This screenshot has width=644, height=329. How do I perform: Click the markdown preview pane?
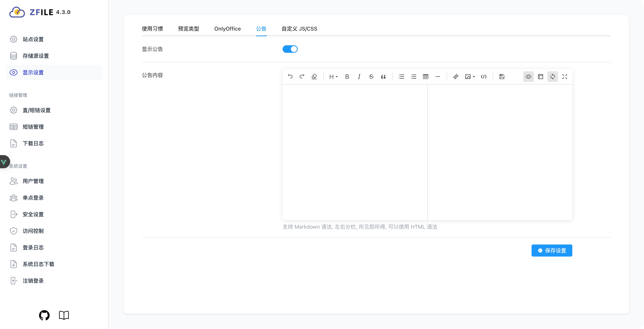pos(500,152)
